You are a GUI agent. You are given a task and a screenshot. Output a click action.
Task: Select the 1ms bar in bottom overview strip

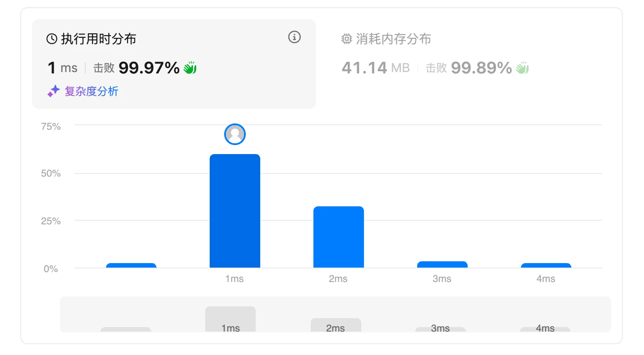click(x=230, y=319)
